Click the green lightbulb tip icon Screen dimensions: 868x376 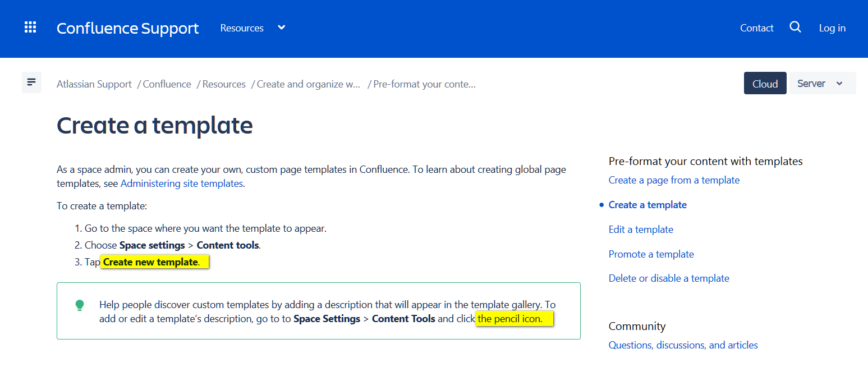[80, 305]
